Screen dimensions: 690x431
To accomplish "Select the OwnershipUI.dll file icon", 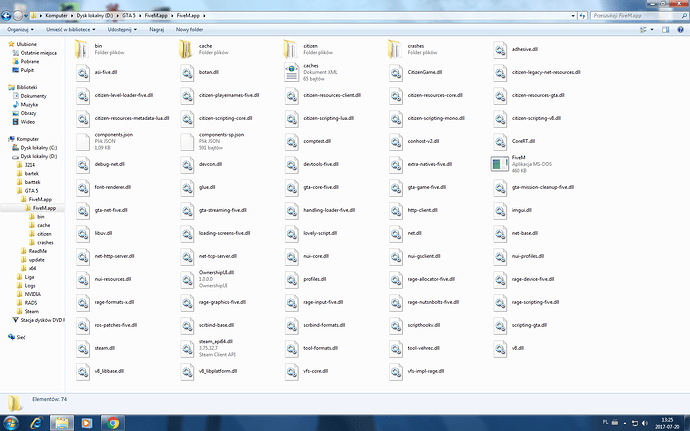I will [x=187, y=279].
